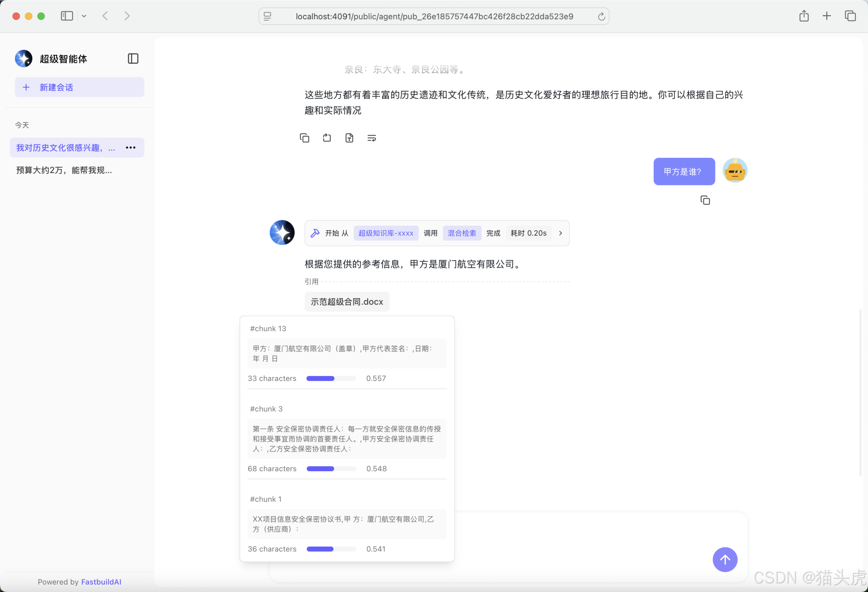Copy the assistant's response about travel destinations
The image size is (868, 592).
pyautogui.click(x=305, y=137)
